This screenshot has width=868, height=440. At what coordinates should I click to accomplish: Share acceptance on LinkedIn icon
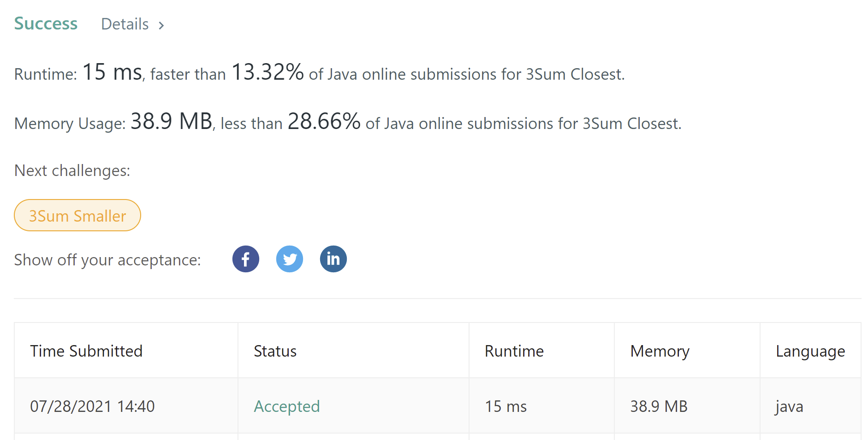coord(333,259)
